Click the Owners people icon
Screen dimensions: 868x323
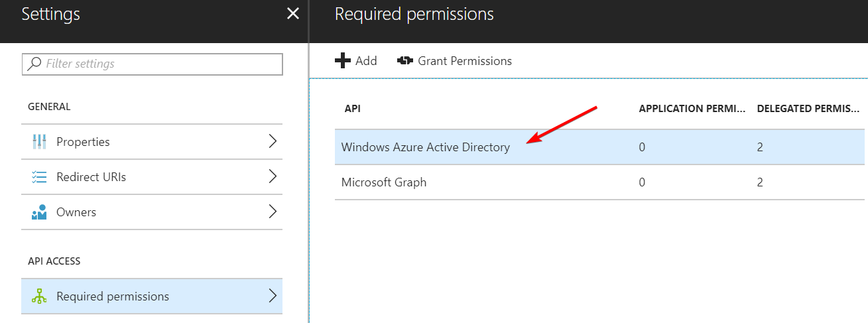38,212
